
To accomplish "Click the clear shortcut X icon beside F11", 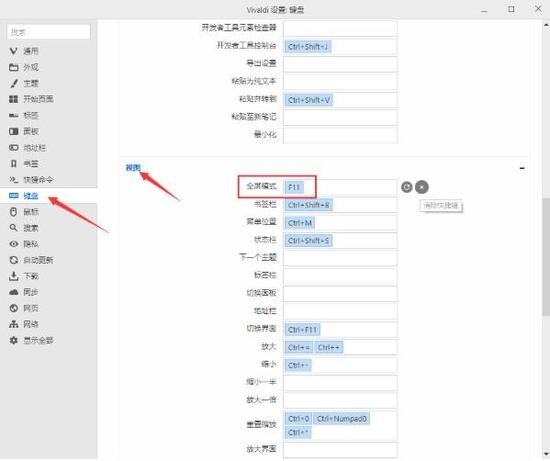I will (x=422, y=187).
